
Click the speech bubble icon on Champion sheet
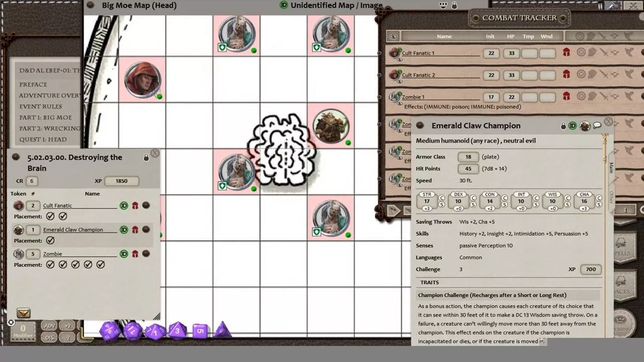597,126
